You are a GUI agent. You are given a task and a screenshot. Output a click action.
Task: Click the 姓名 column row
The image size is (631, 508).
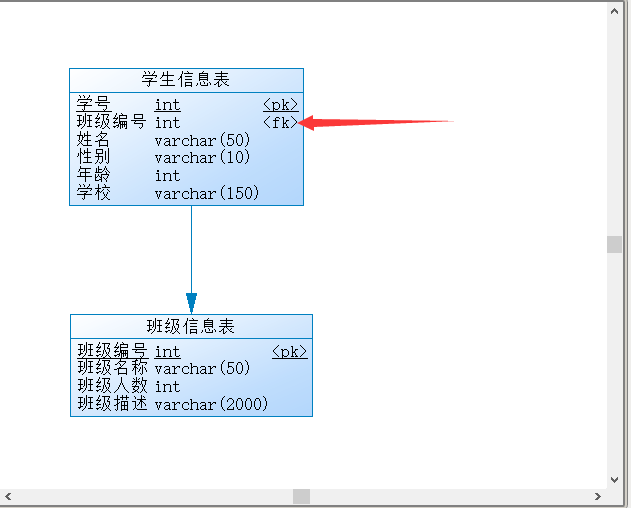point(186,140)
